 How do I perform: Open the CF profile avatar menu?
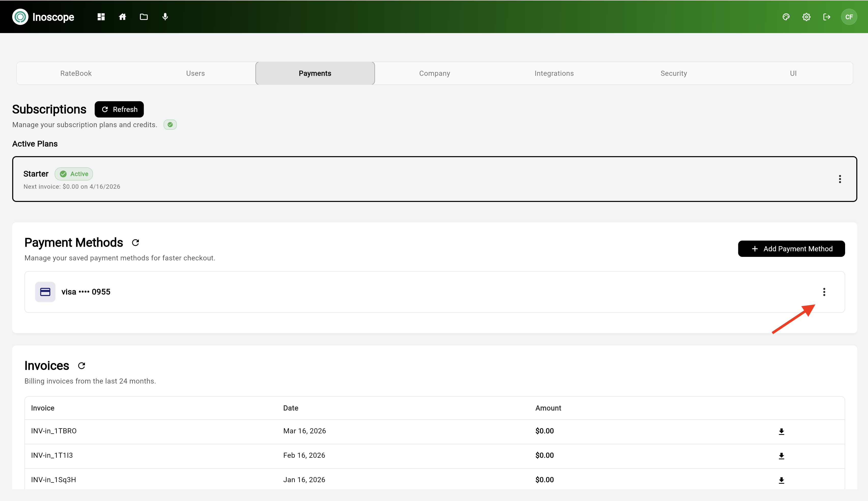tap(849, 17)
